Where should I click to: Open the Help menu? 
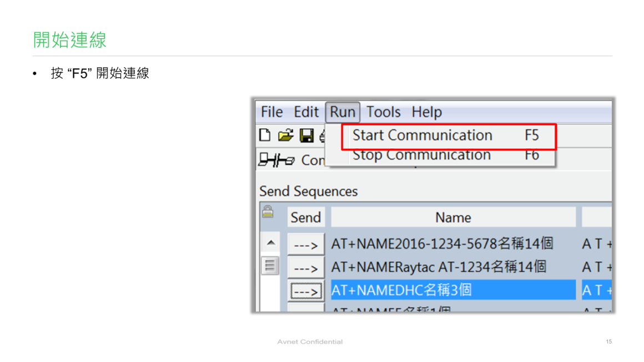coord(426,112)
